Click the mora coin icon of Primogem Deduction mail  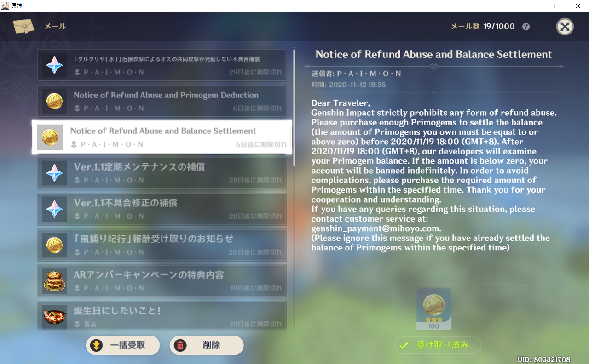(x=54, y=101)
